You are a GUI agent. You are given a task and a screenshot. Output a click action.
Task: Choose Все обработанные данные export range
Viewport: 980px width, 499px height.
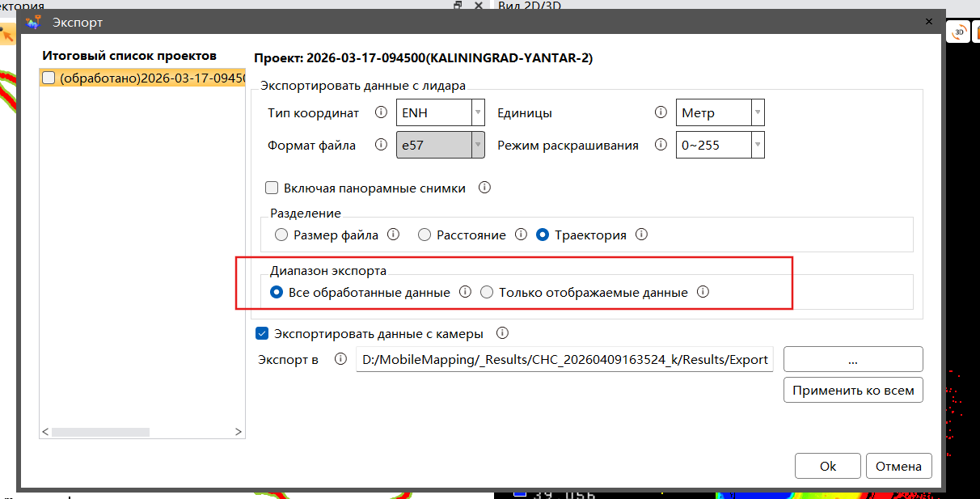pos(277,292)
